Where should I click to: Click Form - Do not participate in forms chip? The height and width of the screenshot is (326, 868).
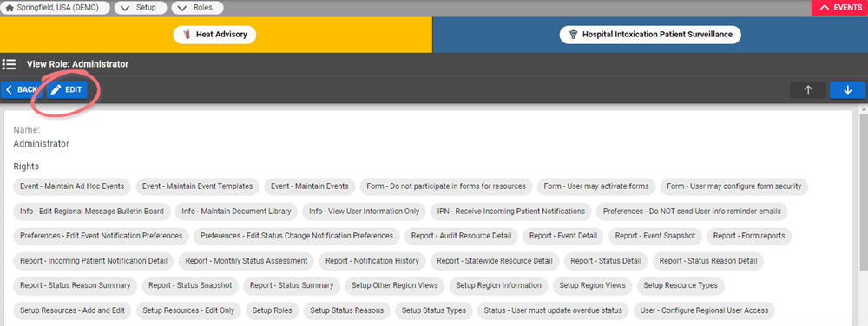446,186
